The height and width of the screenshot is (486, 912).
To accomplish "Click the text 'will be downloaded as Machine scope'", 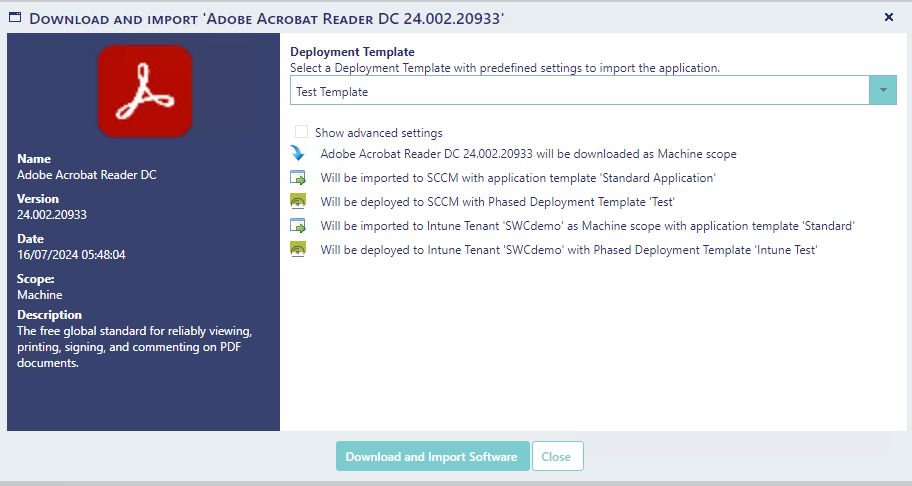I will pyautogui.click(x=636, y=154).
